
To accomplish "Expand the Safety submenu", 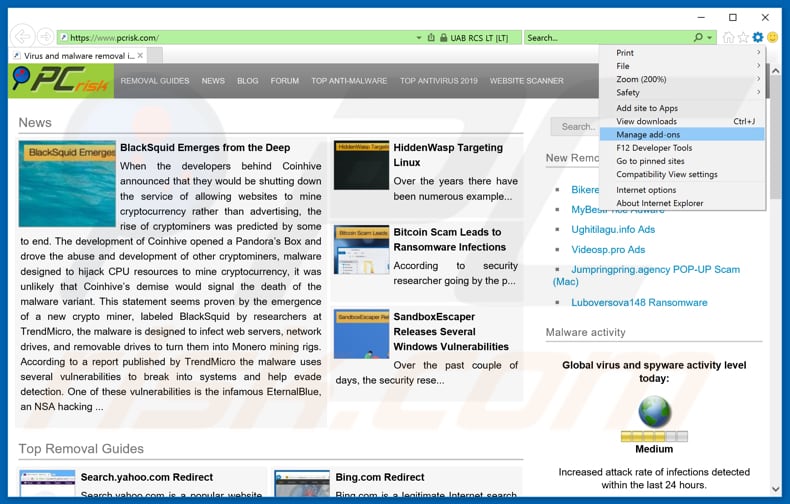I will 682,92.
